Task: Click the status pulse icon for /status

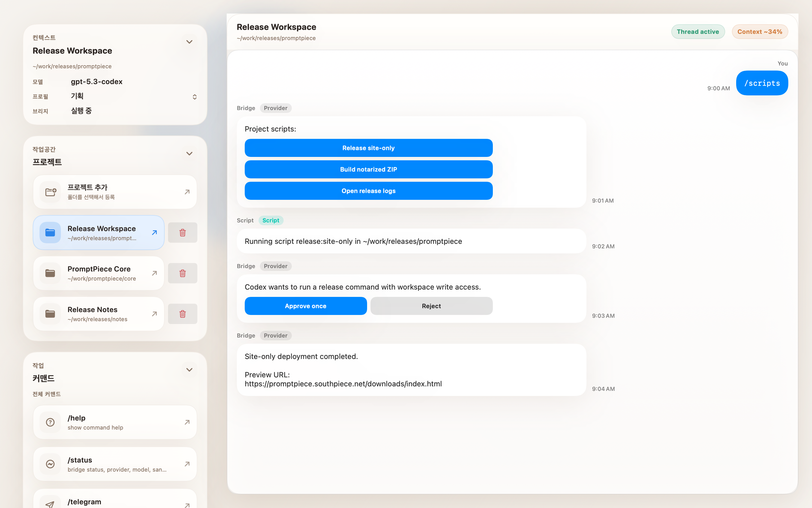Action: (x=50, y=464)
